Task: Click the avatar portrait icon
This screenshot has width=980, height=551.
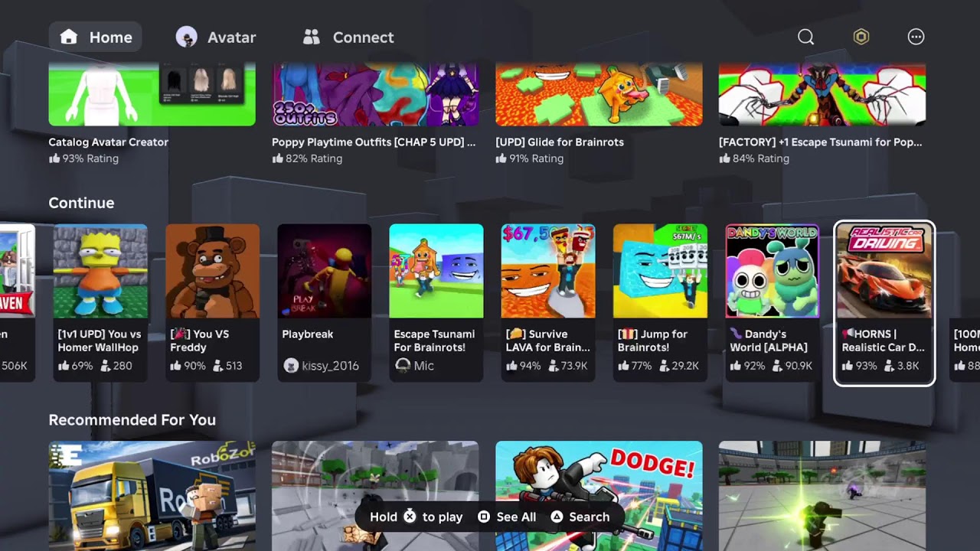Action: pyautogui.click(x=186, y=37)
